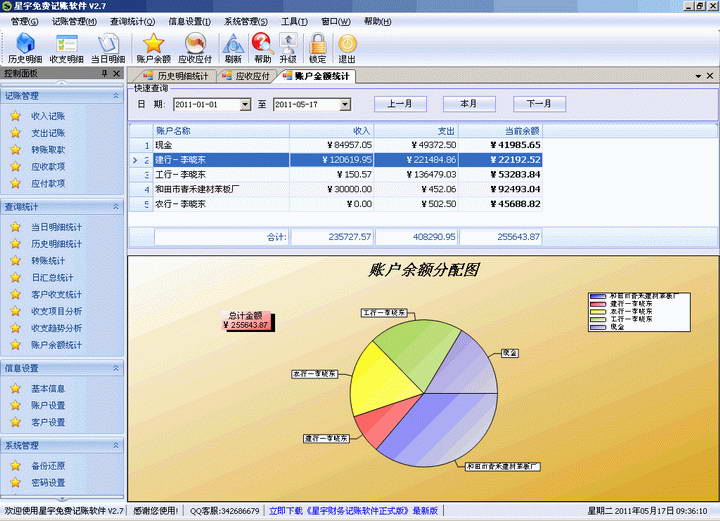The width and height of the screenshot is (720, 521).
Task: Open the start date dropdown 2011-01-01
Action: click(x=246, y=105)
